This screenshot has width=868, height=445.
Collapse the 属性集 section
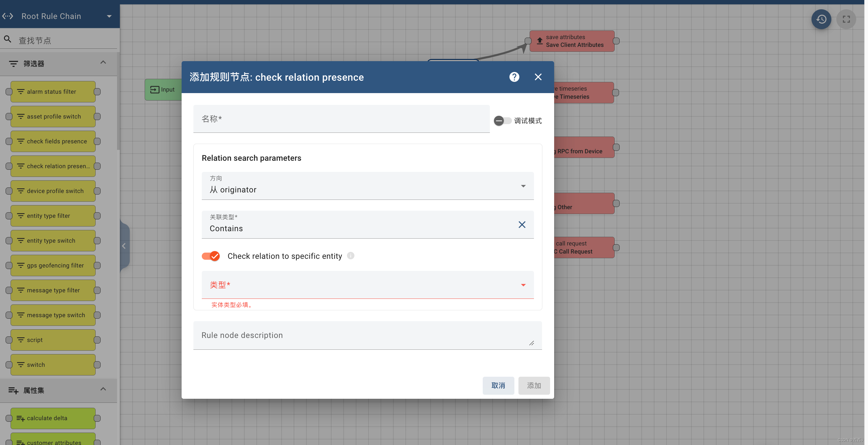[x=103, y=389]
